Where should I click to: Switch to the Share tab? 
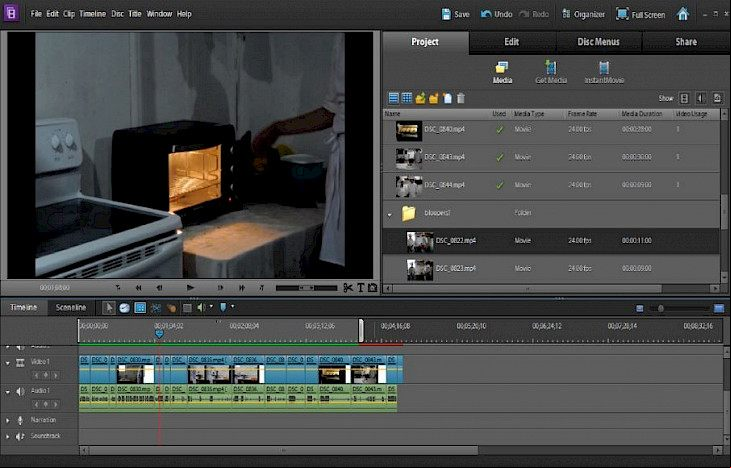[686, 42]
